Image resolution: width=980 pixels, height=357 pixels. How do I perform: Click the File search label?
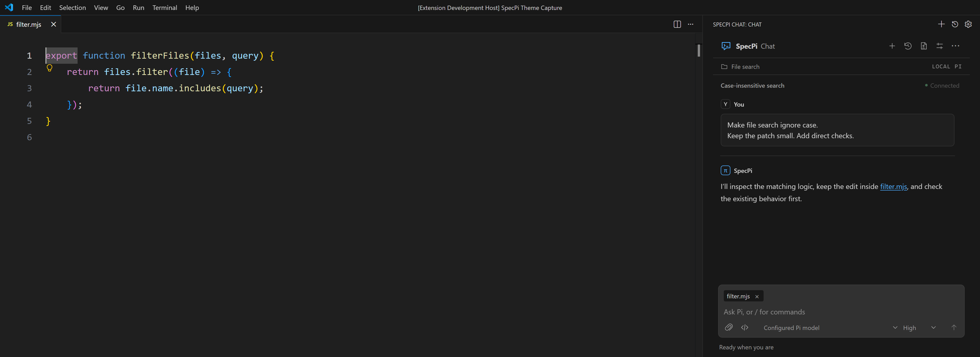[745, 67]
